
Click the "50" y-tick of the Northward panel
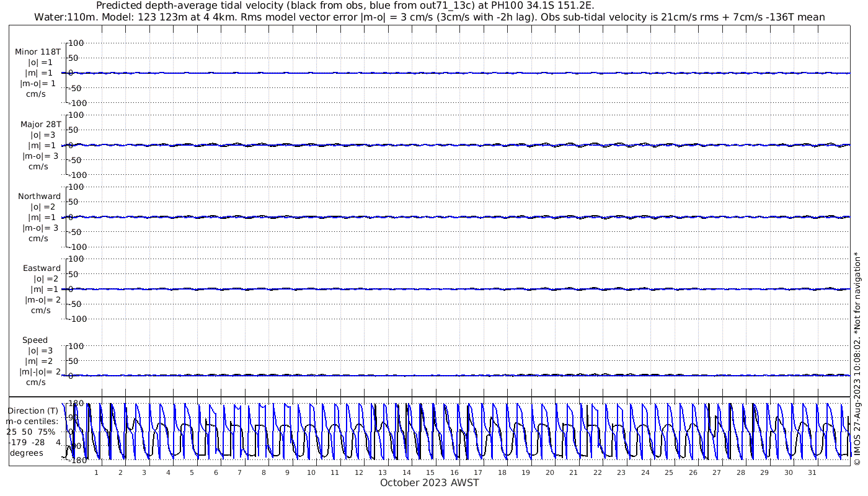(x=73, y=201)
